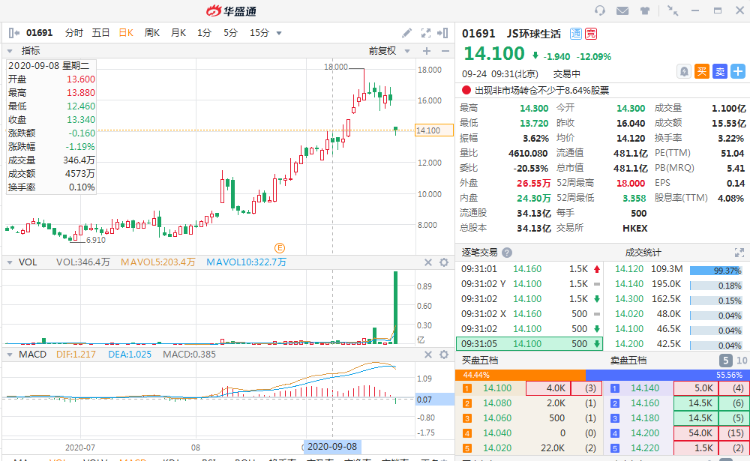The image size is (750, 461).
Task: Show 5 levels of order book
Action: [726, 361]
